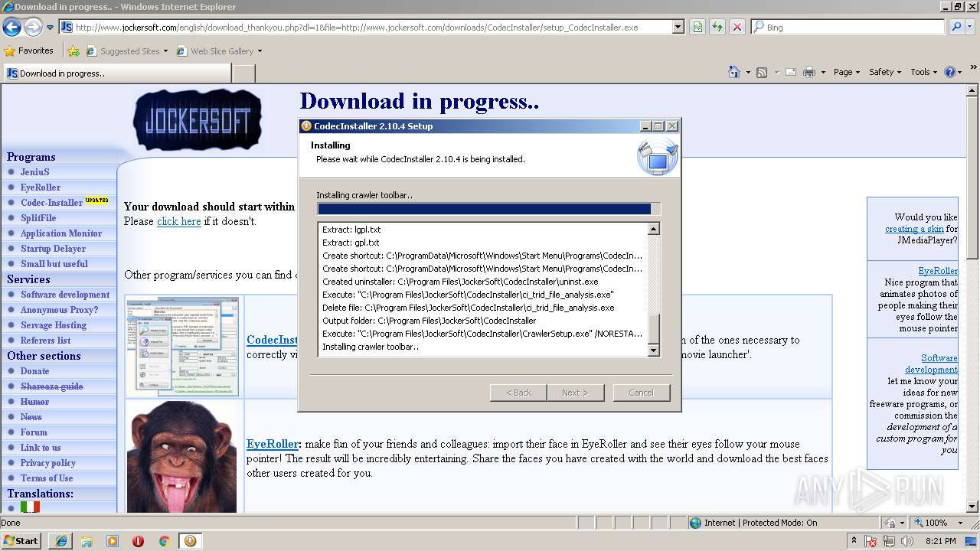This screenshot has height=551, width=980.
Task: Click the browser forward arrow
Action: [x=33, y=28]
